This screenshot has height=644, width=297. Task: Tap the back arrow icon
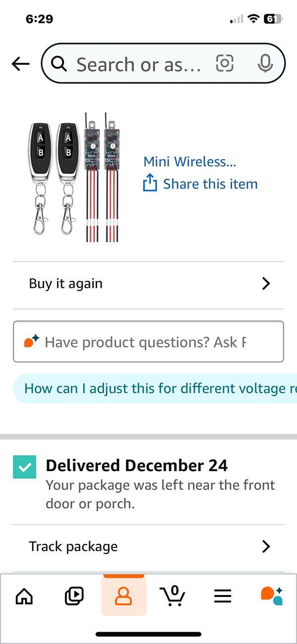coord(21,63)
